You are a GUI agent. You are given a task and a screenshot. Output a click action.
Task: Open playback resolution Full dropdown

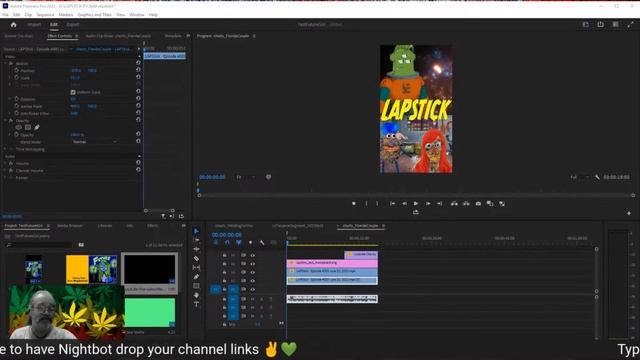(580, 177)
